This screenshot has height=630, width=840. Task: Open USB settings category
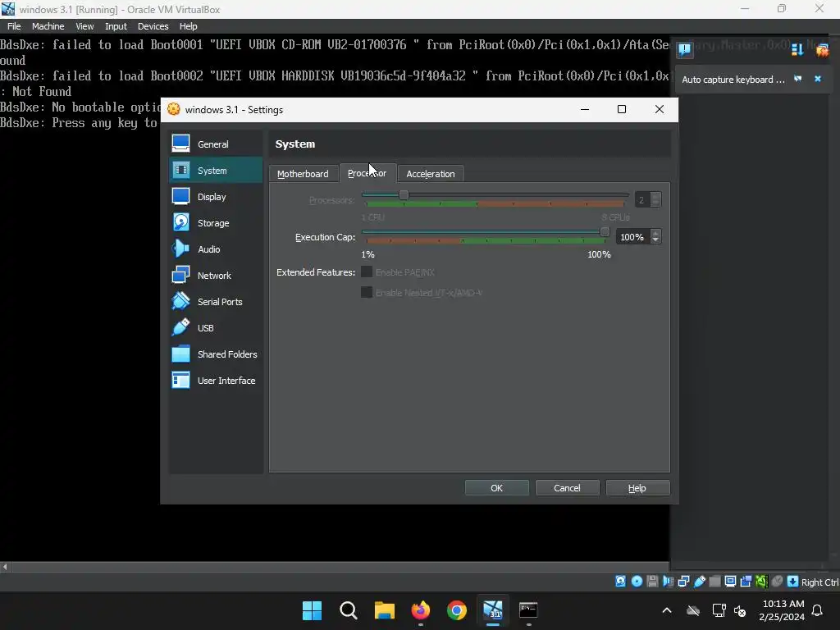pos(216,328)
